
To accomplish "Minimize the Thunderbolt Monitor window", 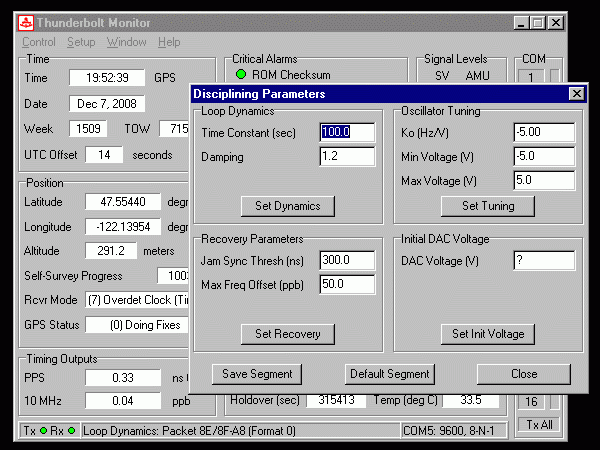I will (x=521, y=23).
